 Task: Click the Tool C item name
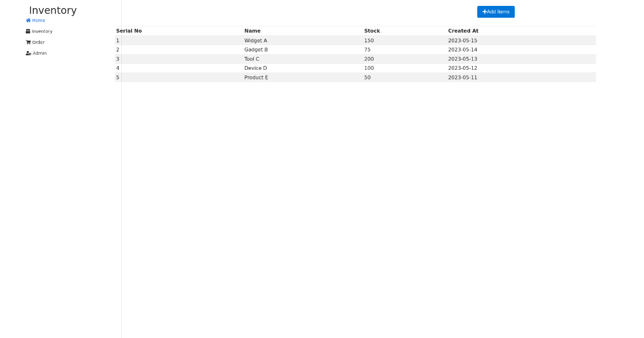pyautogui.click(x=252, y=59)
